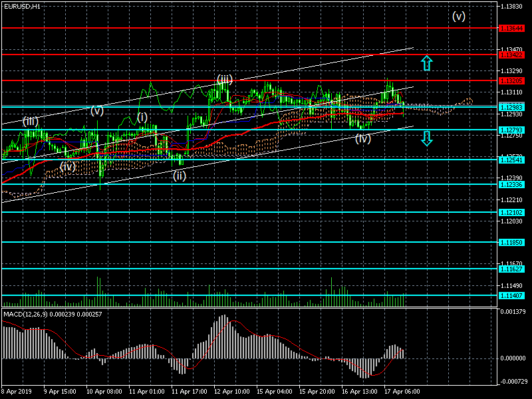
Task: Click the 1.12336 cyan level tag
Action: tap(513, 184)
